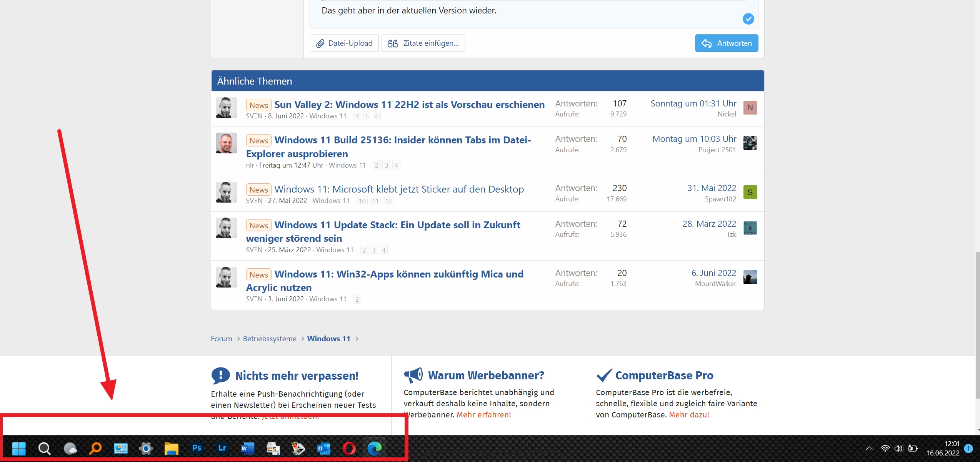
Task: Expand hidden system tray icons
Action: pos(869,448)
